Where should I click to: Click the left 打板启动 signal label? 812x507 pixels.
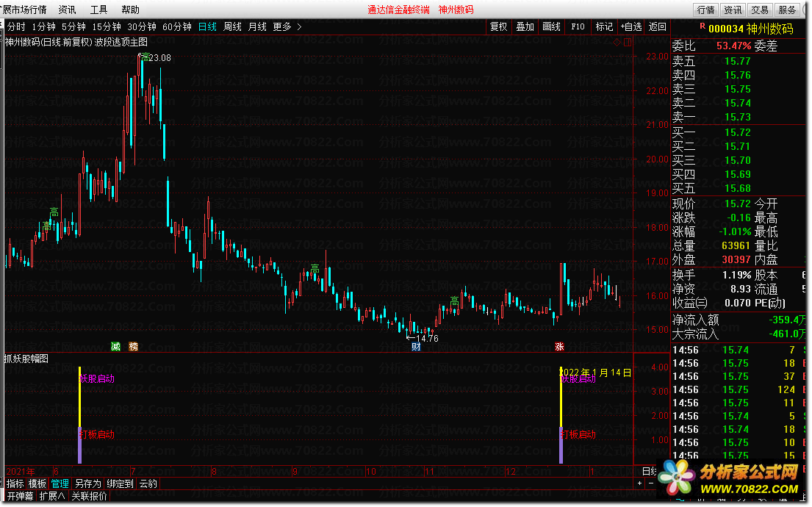coord(97,434)
